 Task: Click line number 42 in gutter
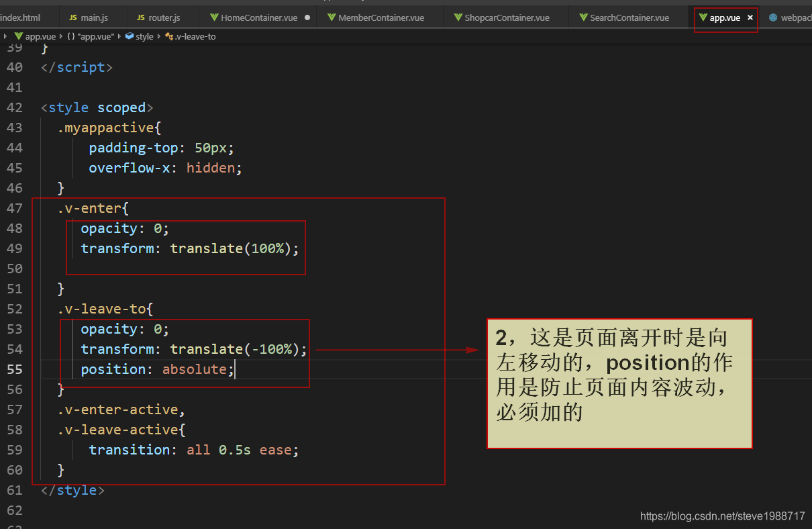pyautogui.click(x=15, y=107)
